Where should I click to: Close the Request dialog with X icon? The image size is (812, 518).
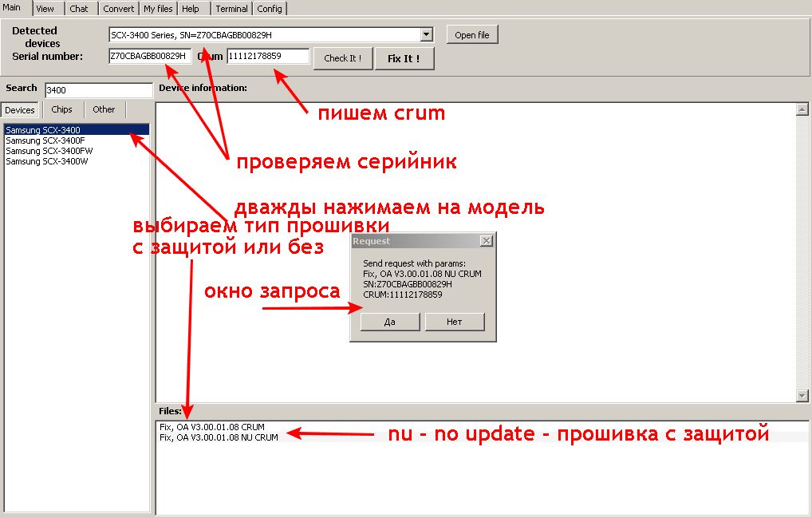click(x=486, y=240)
